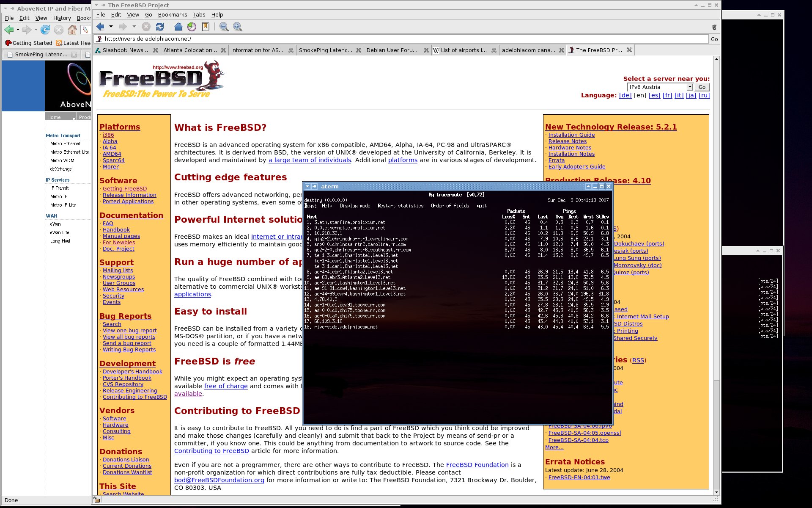Open the Donations Liaison link
Viewport: 812px width, 508px height.
coord(126,460)
